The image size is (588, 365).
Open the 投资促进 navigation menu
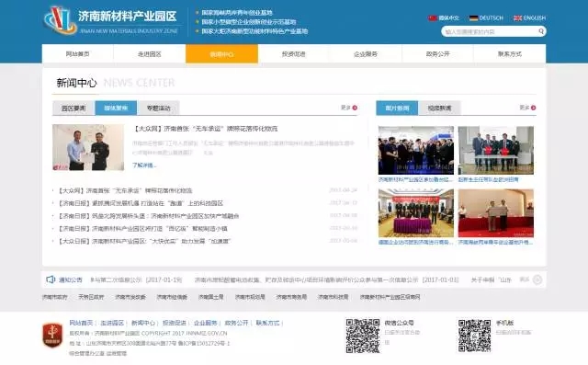[x=294, y=54]
